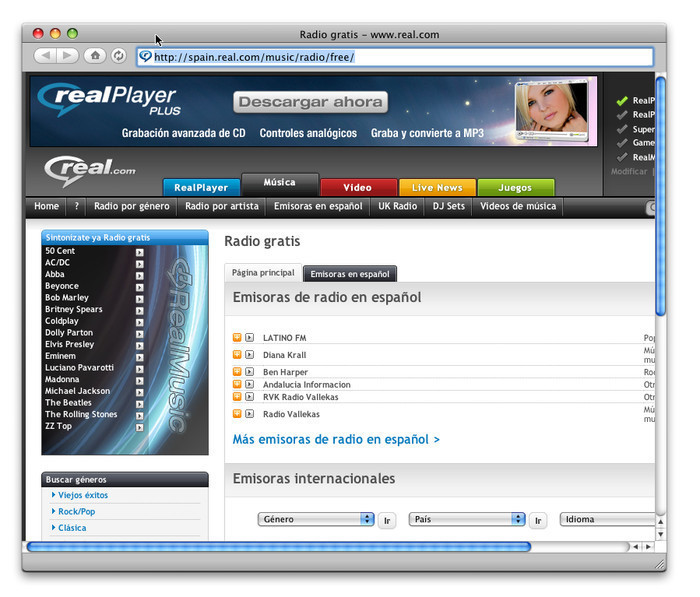Play the Beyonce radio arrow icon
The image size is (700, 597).
click(140, 287)
